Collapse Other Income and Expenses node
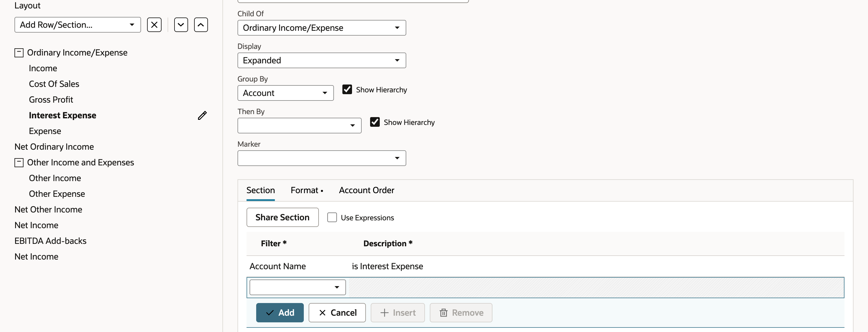The height and width of the screenshot is (332, 868). coord(19,162)
